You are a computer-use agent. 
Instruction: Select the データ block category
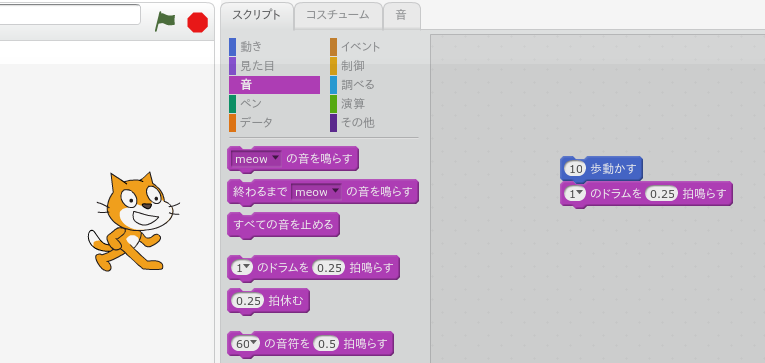click(x=256, y=122)
